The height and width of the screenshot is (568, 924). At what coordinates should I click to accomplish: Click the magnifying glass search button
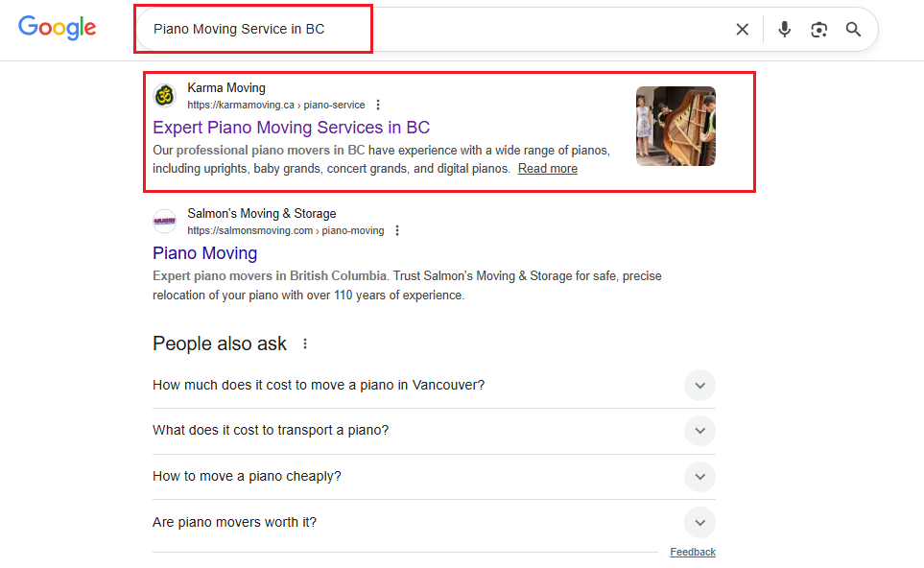[x=853, y=30]
